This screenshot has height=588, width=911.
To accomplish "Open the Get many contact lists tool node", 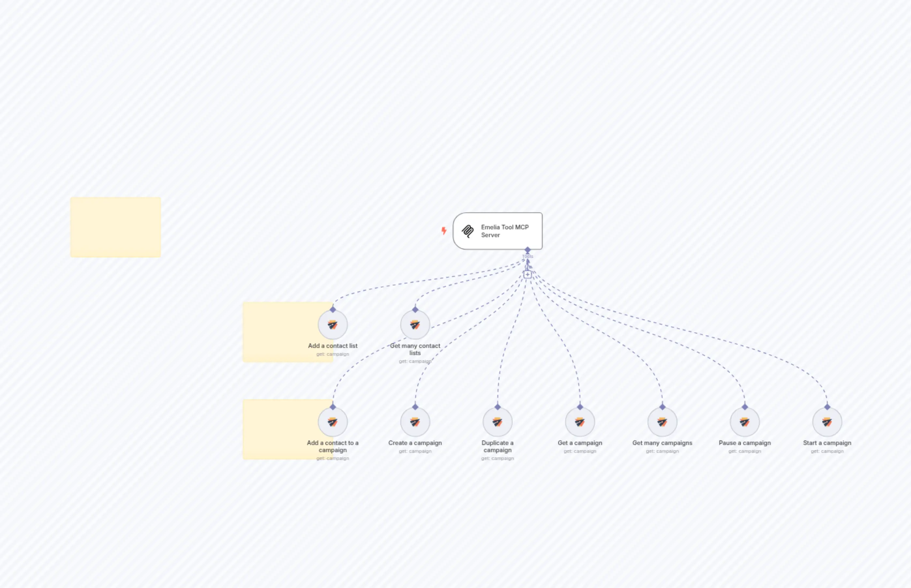I will tap(415, 325).
